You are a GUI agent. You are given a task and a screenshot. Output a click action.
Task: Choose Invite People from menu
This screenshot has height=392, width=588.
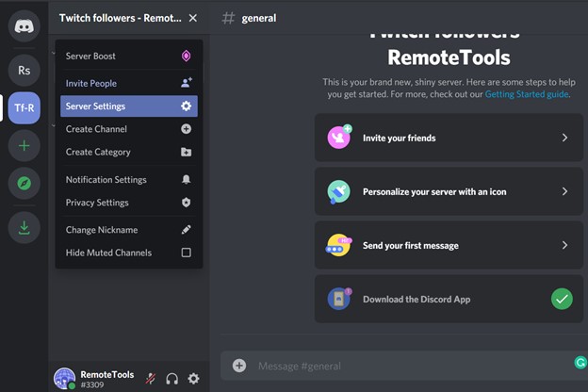pyautogui.click(x=128, y=83)
